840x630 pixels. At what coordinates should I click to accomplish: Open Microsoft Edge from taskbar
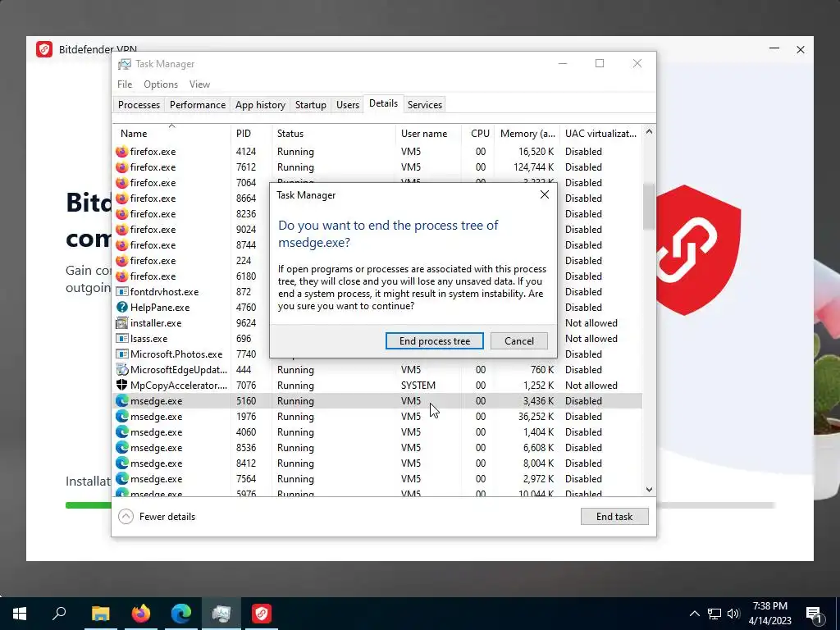pos(181,614)
